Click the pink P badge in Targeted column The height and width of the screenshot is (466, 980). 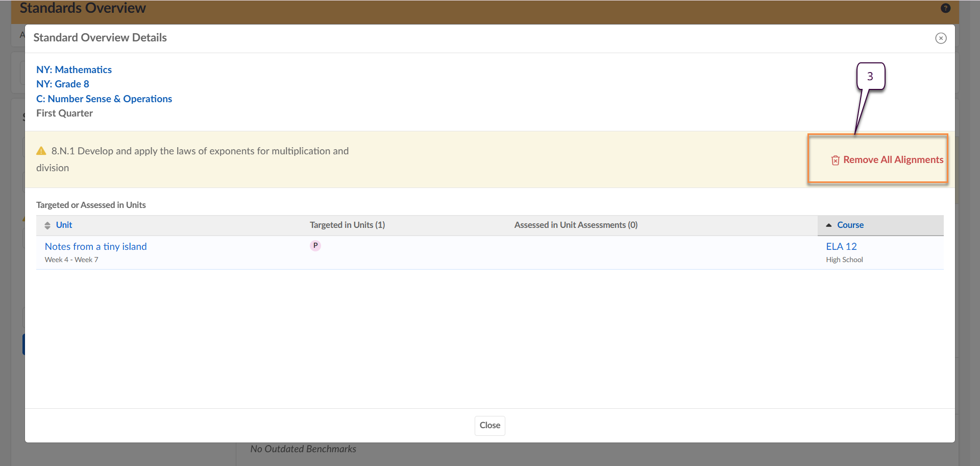coord(315,246)
